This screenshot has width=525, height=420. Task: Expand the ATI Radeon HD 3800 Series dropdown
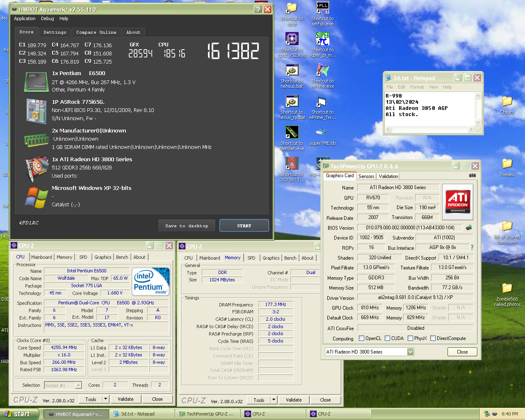(x=410, y=352)
